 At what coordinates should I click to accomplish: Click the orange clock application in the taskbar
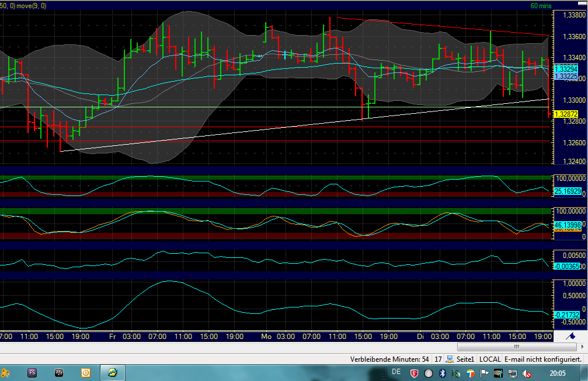pos(85,373)
